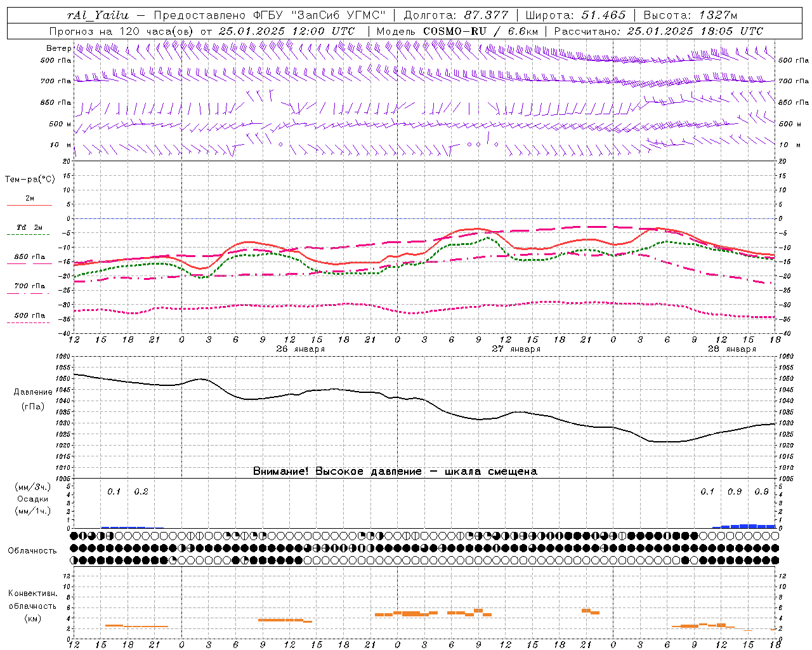Click the line sample beneath '500 гПа' legend
This screenshot has height=650, width=812.
29,323
